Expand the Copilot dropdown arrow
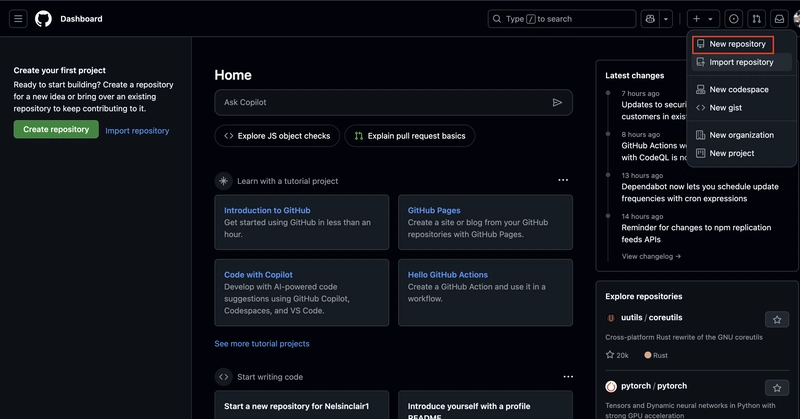 click(x=666, y=19)
